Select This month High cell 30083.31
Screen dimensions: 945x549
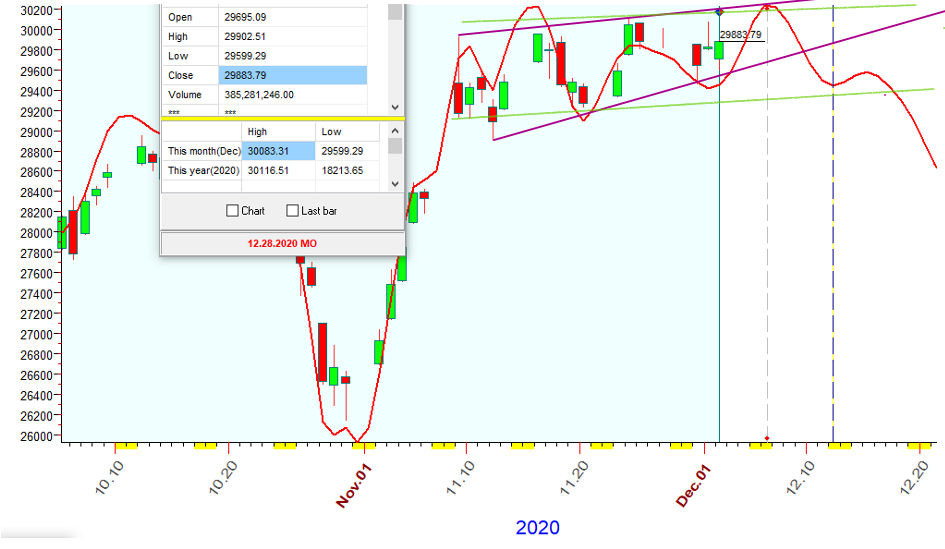(x=278, y=151)
